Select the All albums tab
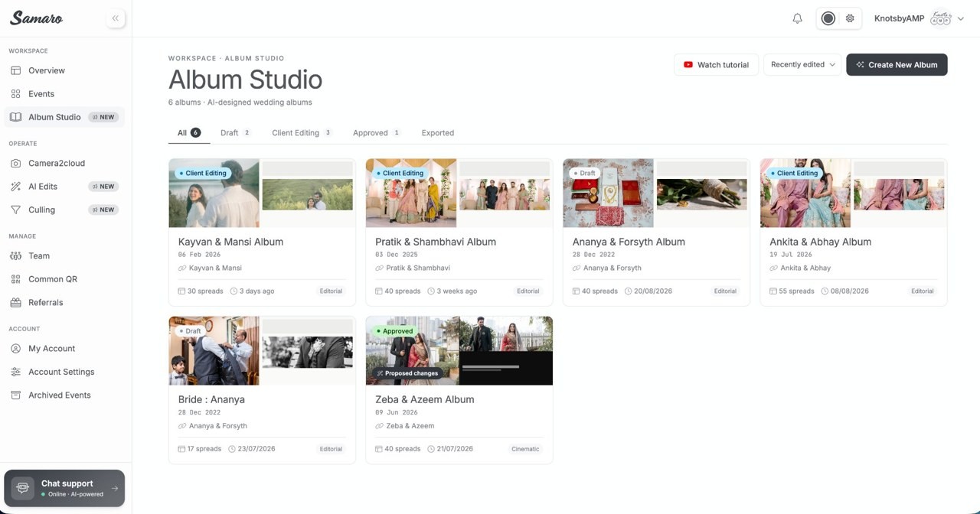Viewport: 980px width, 514px height. coord(189,132)
